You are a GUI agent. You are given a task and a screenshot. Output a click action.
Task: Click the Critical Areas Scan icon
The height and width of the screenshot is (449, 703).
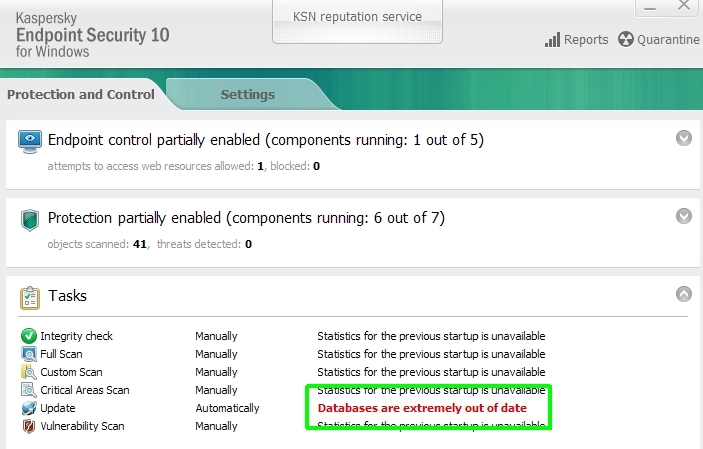pos(29,390)
